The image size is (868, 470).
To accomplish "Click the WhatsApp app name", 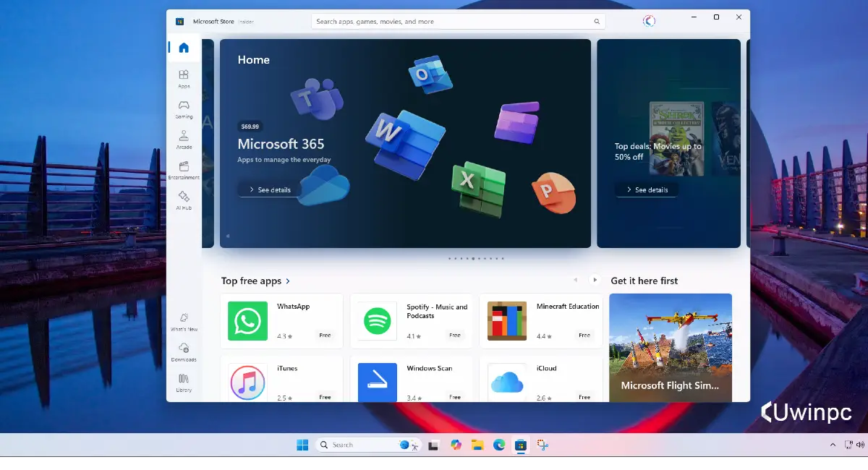I will click(x=293, y=307).
